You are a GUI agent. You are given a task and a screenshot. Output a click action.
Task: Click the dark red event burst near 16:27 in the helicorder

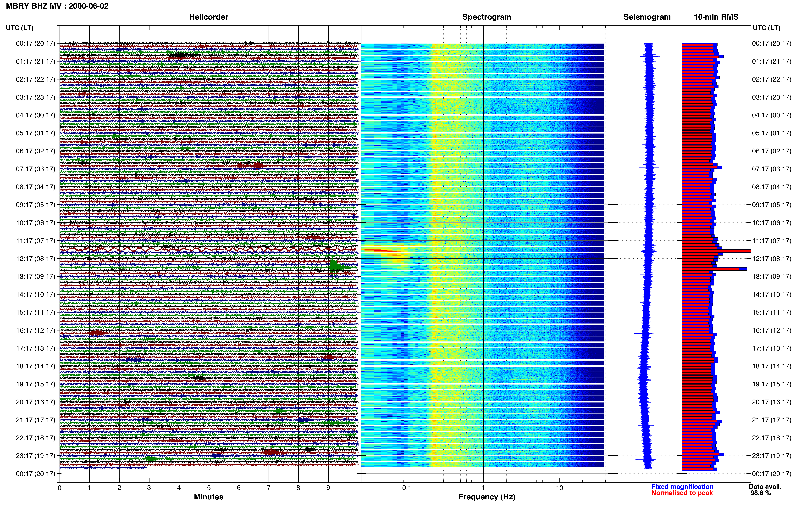point(97,333)
